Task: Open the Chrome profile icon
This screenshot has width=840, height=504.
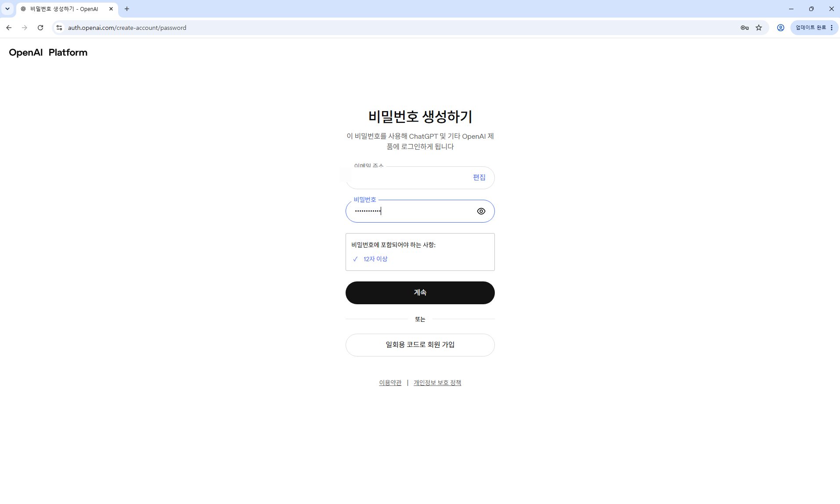Action: pyautogui.click(x=780, y=28)
